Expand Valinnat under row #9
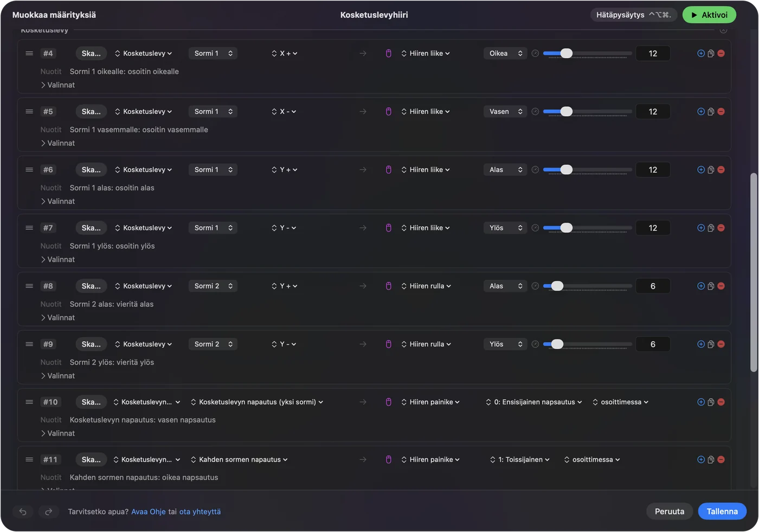 [57, 376]
